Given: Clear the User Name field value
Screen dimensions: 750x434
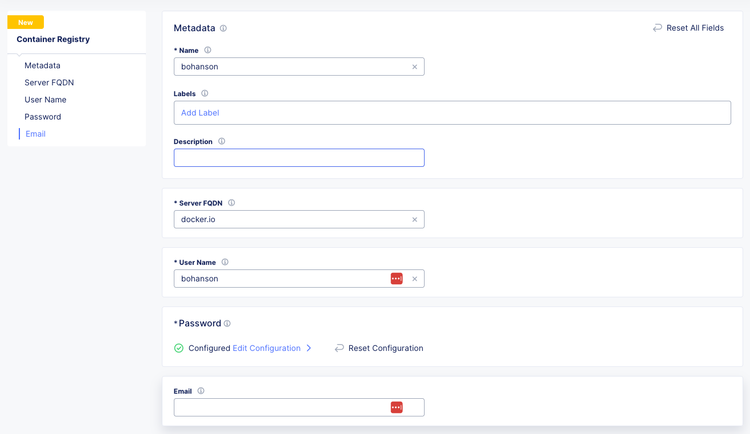Looking at the screenshot, I should tap(415, 279).
